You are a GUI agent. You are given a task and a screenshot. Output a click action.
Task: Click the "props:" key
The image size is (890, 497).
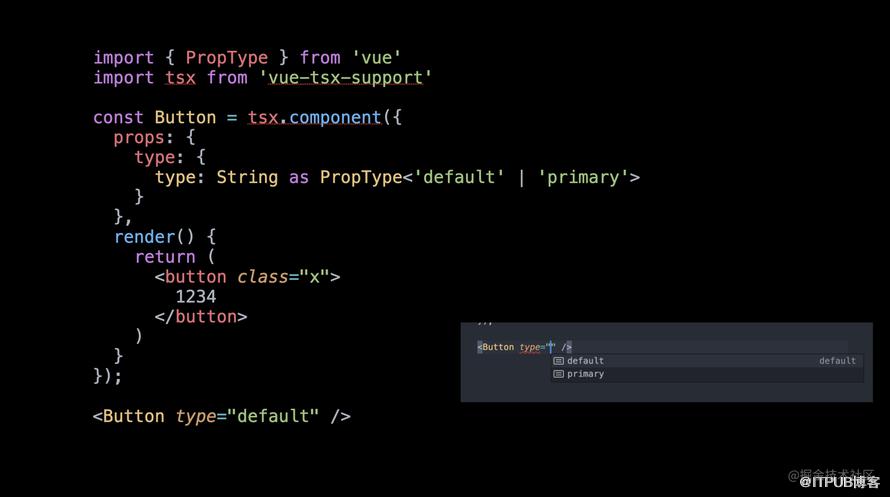(144, 138)
